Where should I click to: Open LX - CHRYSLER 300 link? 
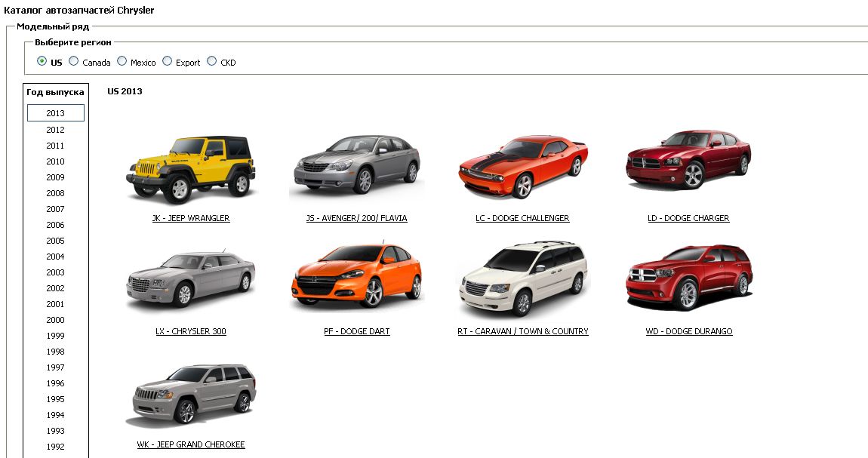(191, 331)
